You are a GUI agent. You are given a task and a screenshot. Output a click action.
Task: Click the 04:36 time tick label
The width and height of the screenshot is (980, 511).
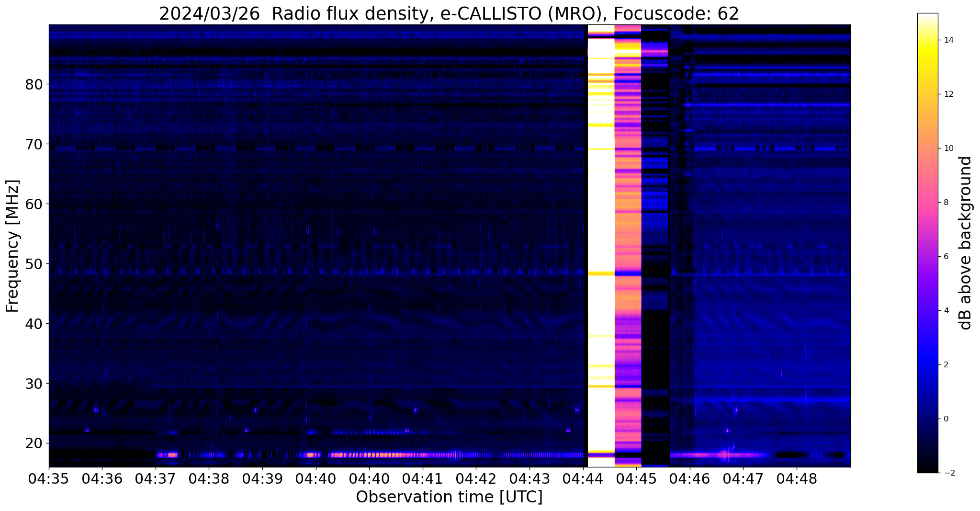pos(102,478)
